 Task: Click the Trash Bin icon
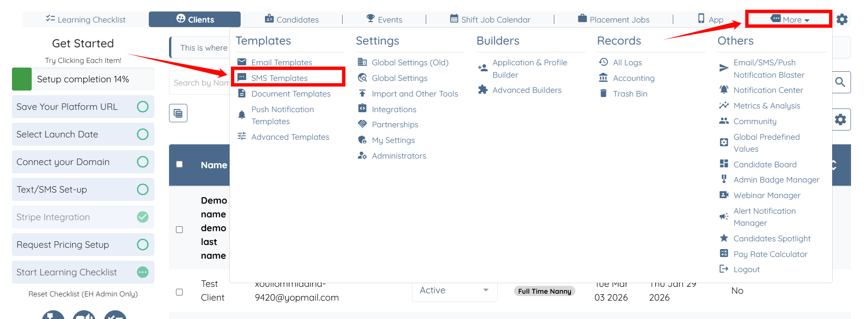point(603,94)
